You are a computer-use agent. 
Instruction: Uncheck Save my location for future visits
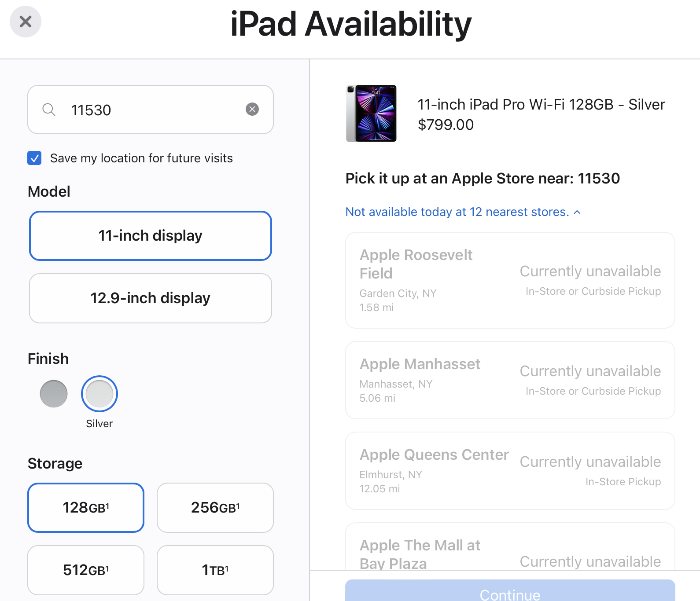34,158
